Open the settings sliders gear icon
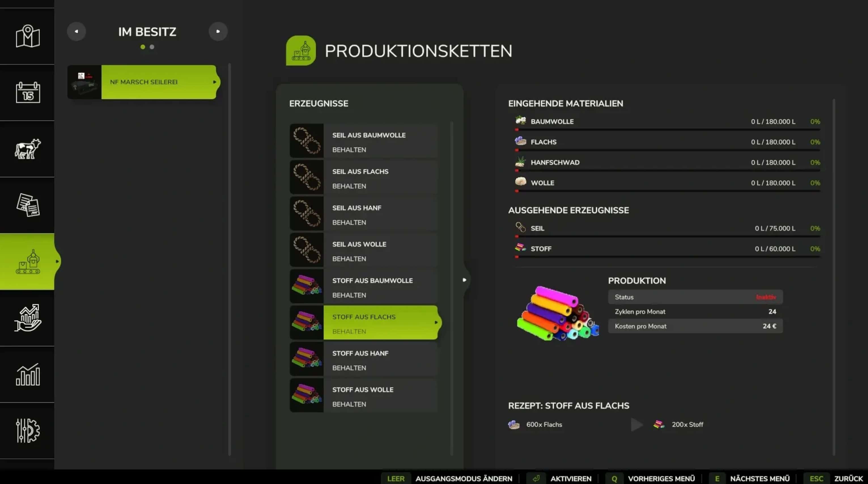 click(28, 430)
